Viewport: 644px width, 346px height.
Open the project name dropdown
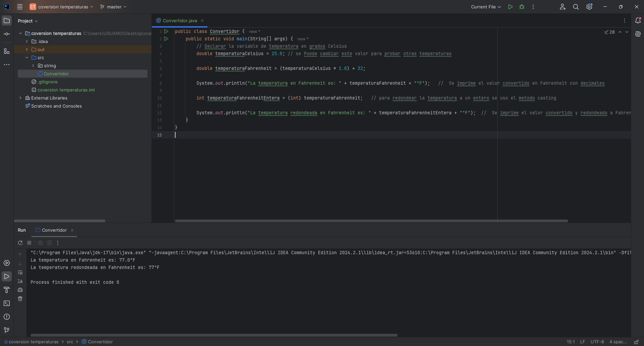61,7
